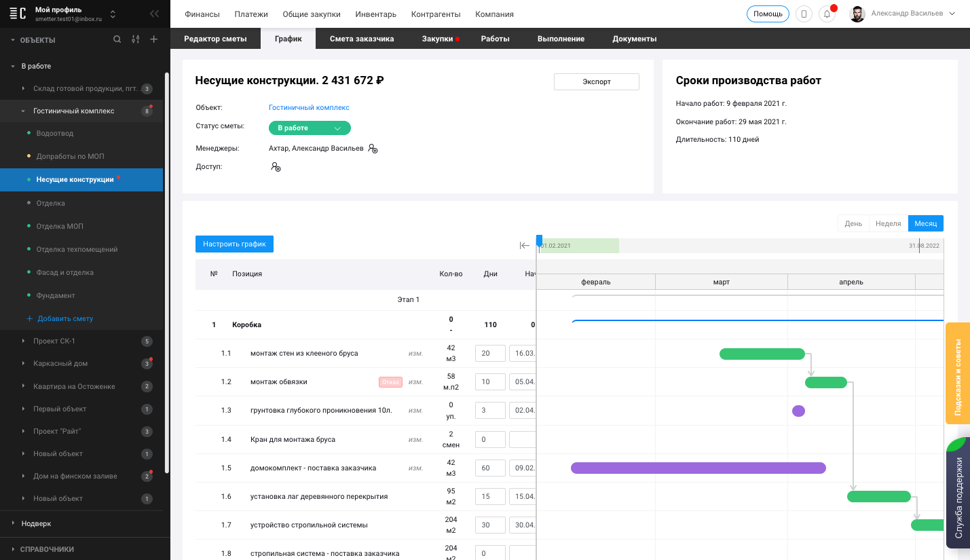Click the Экспорт button
This screenshot has width=970, height=560.
point(597,81)
